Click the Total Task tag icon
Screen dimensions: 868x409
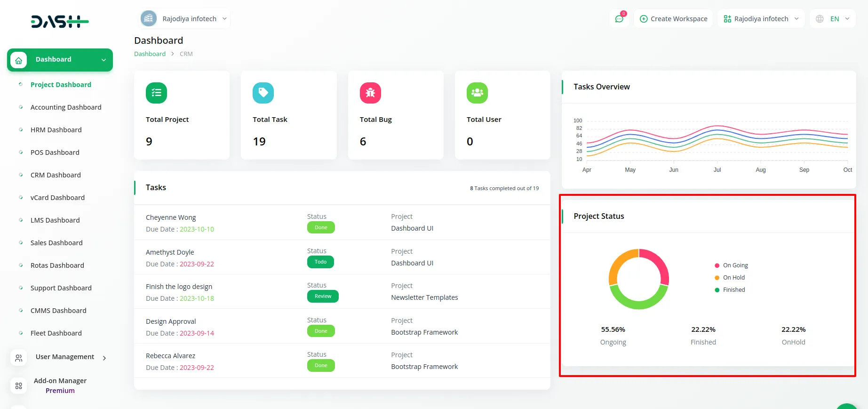point(263,93)
